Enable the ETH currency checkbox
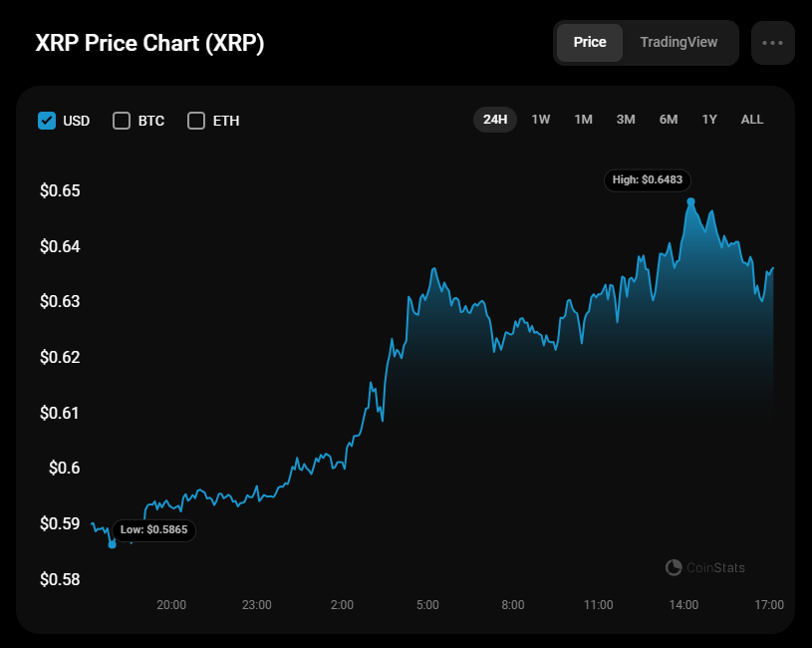The image size is (812, 648). pyautogui.click(x=196, y=121)
